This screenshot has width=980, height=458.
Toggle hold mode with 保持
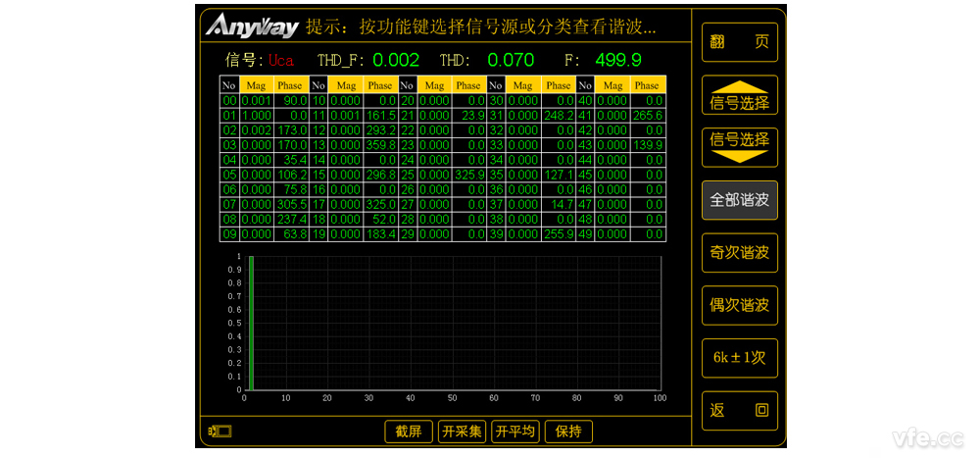pyautogui.click(x=568, y=432)
